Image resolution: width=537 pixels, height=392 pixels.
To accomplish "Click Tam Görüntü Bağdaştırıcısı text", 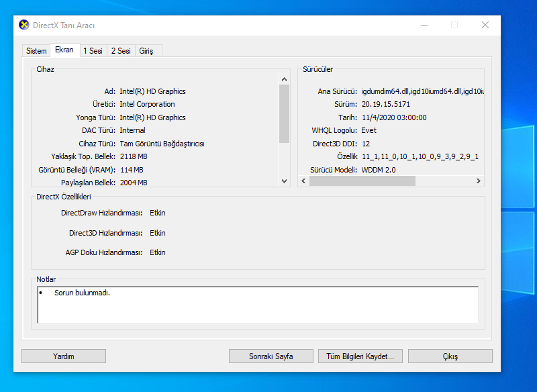I will pos(162,144).
